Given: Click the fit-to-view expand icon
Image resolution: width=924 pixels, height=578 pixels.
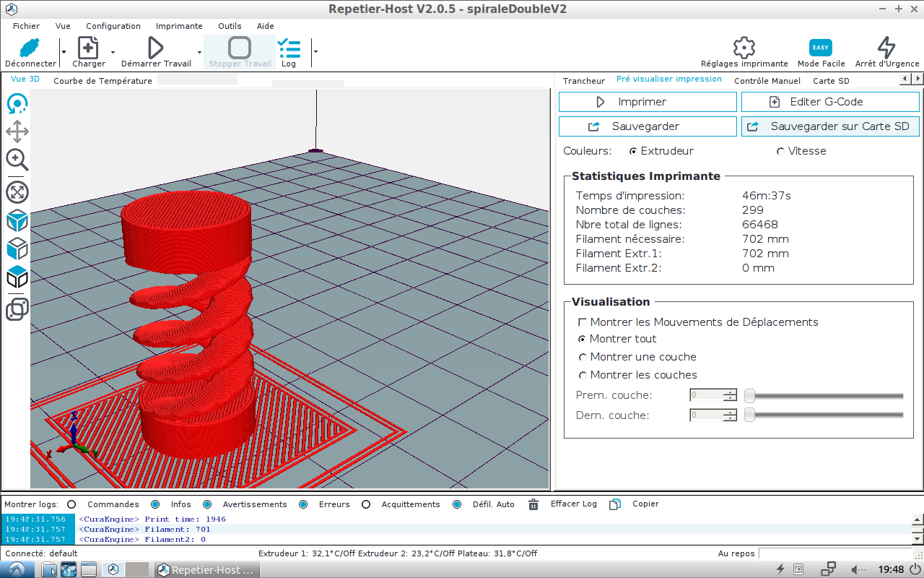Looking at the screenshot, I should coord(17,192).
